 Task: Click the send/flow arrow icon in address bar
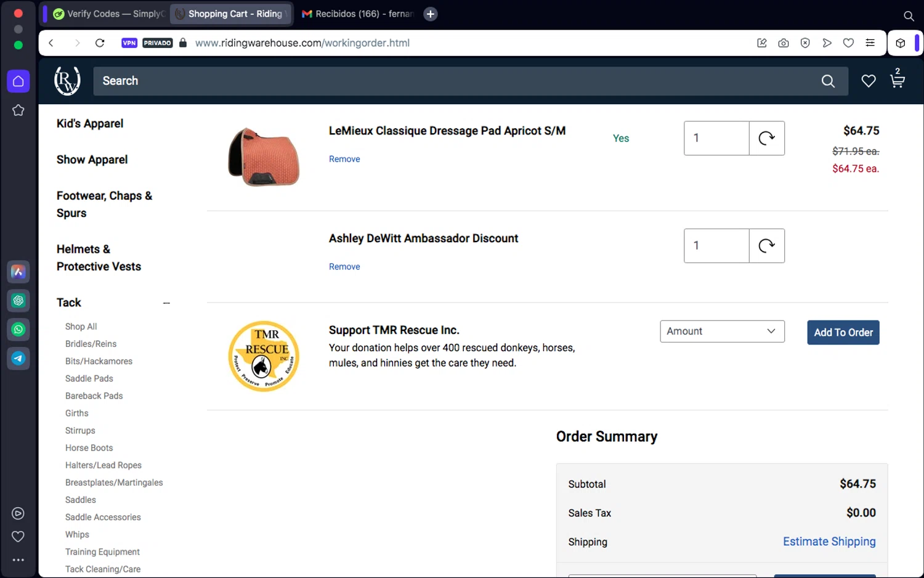827,43
